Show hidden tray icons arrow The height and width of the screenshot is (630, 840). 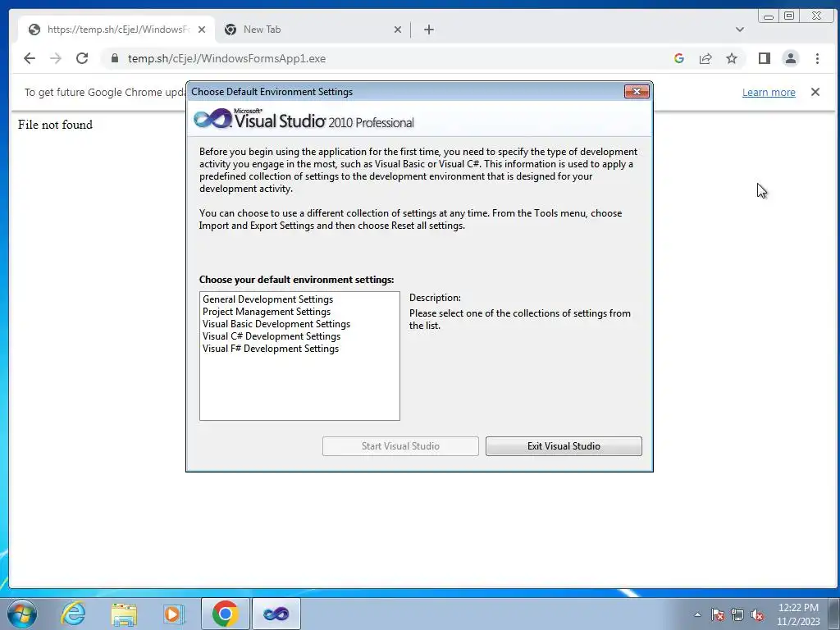point(697,614)
